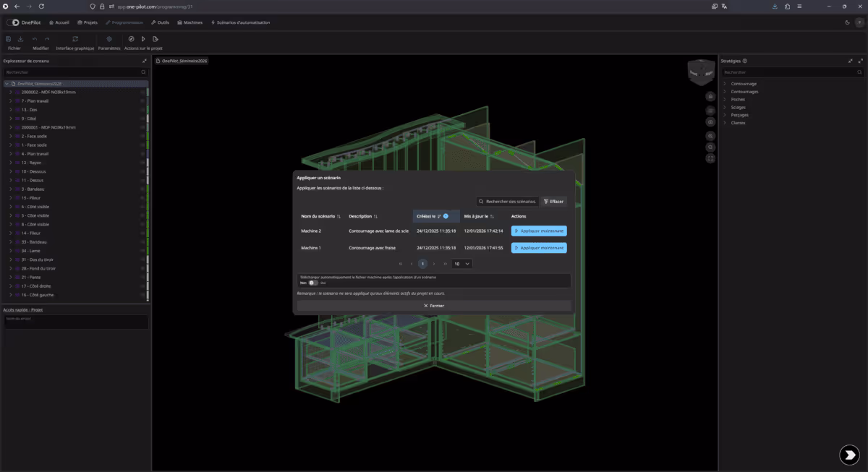The width and height of the screenshot is (868, 472).
Task: Expand the Clamex strategy group
Action: click(x=725, y=123)
